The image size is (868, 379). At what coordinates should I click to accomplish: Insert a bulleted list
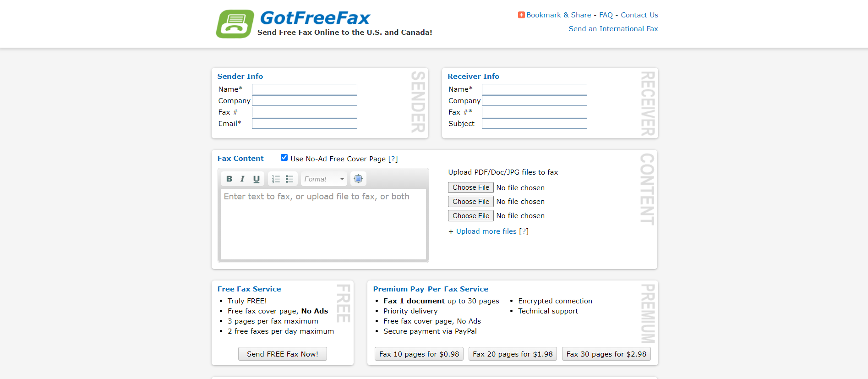pos(289,179)
